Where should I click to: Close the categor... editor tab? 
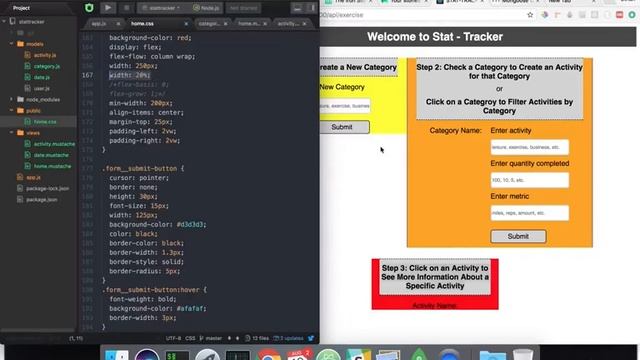tap(225, 24)
